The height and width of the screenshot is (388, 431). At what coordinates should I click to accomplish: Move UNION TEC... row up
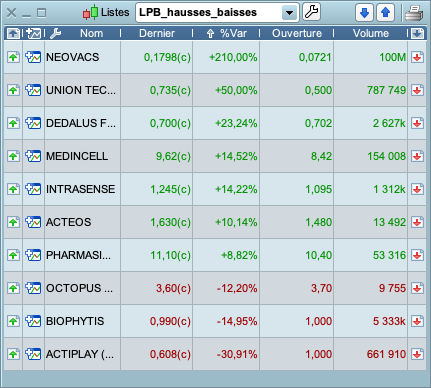(13, 90)
